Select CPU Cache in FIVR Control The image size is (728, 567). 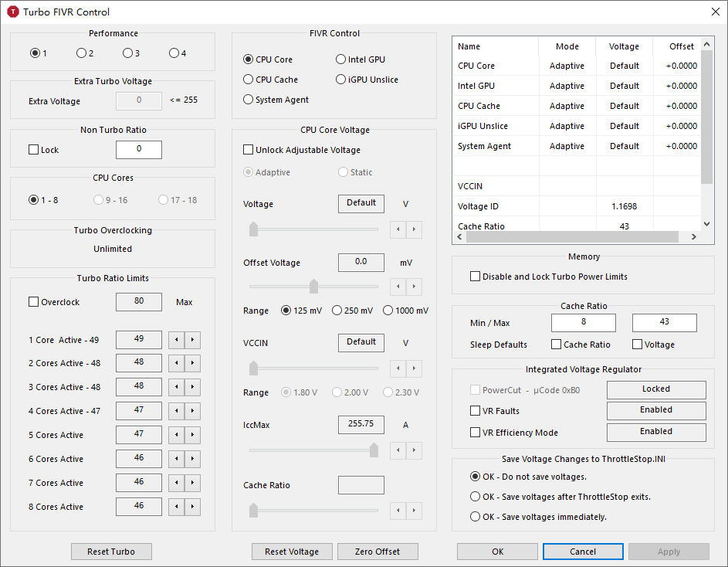[248, 78]
